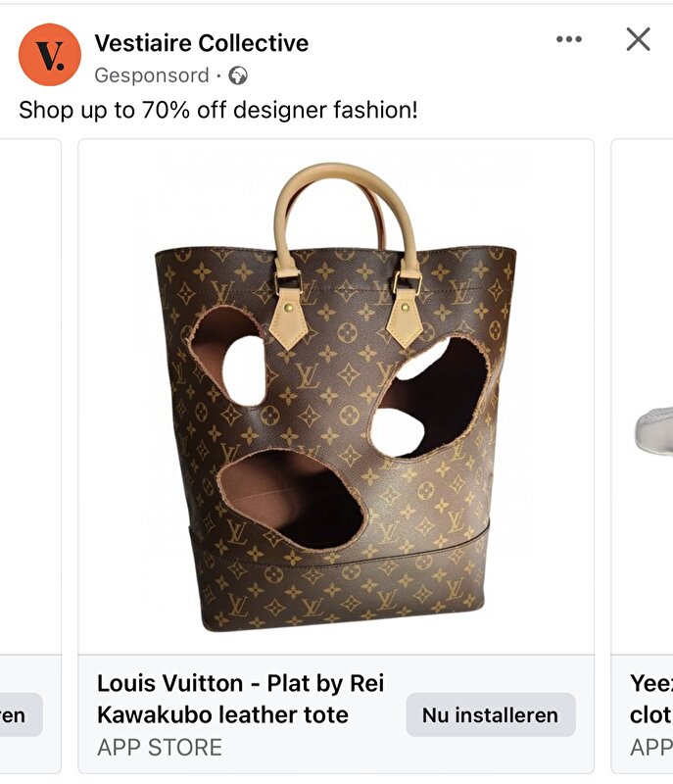This screenshot has width=673, height=784.
Task: Open the Yeezy clothing card title
Action: 651,699
